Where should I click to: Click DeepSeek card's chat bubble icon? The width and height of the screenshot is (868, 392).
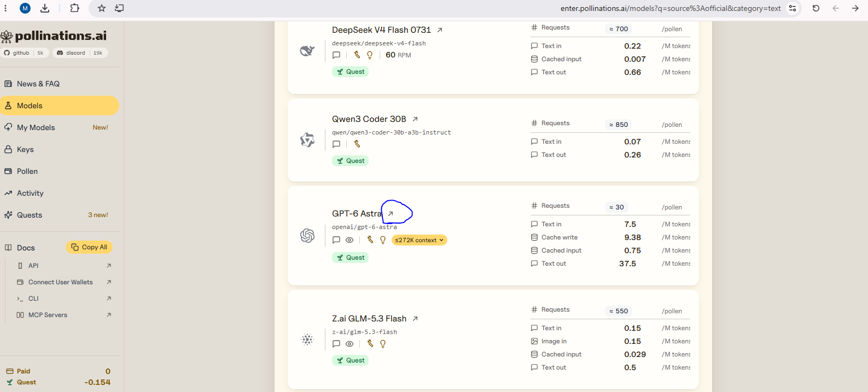point(336,55)
